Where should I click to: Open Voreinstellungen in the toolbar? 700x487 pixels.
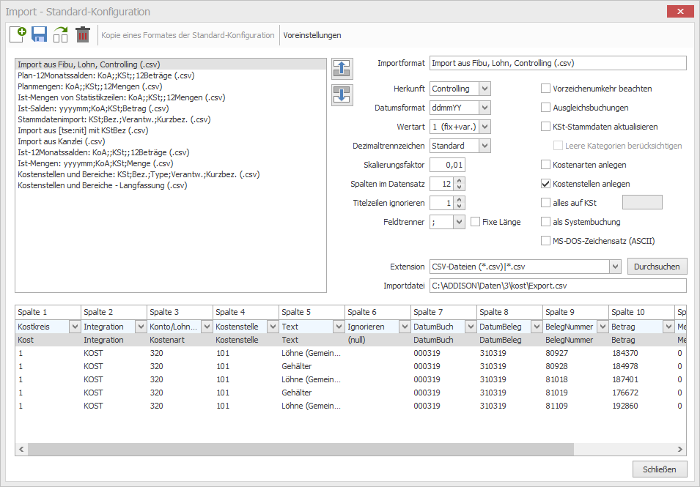click(x=312, y=35)
